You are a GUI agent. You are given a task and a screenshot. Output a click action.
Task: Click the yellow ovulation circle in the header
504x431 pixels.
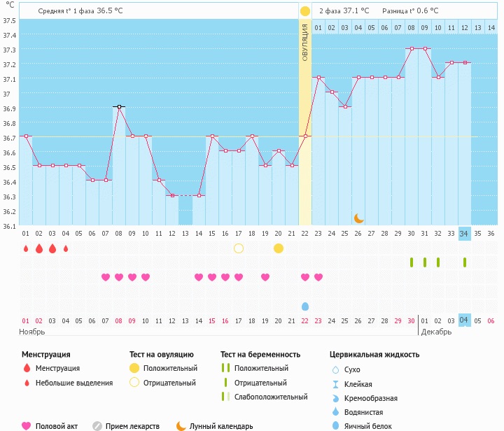coord(304,11)
